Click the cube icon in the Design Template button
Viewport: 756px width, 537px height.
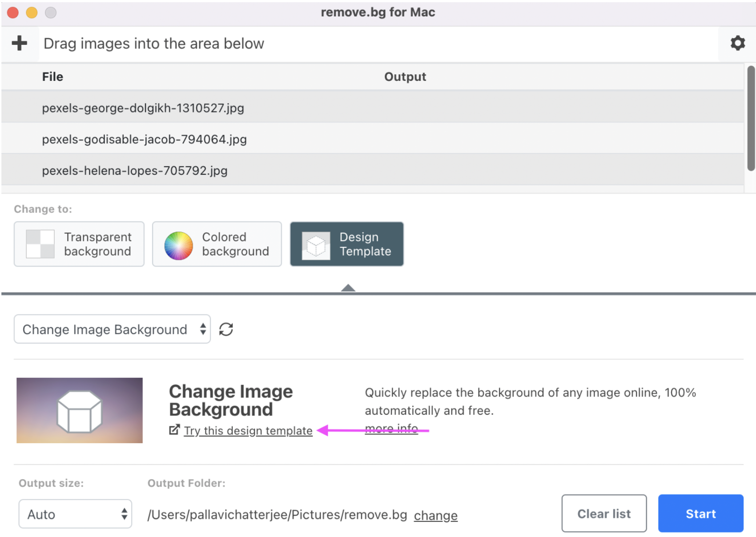316,245
